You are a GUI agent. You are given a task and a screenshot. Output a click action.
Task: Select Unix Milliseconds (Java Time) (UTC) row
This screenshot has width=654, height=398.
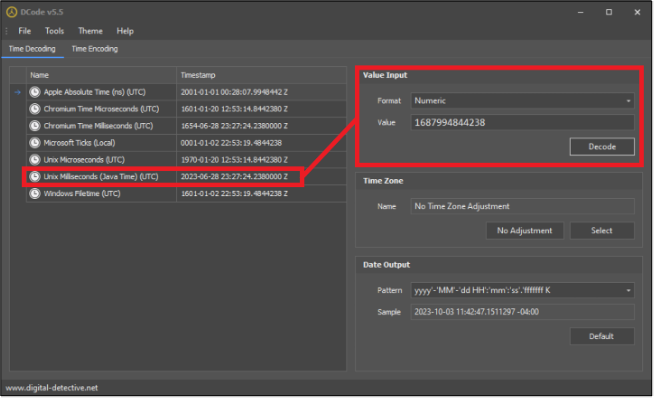pos(186,176)
